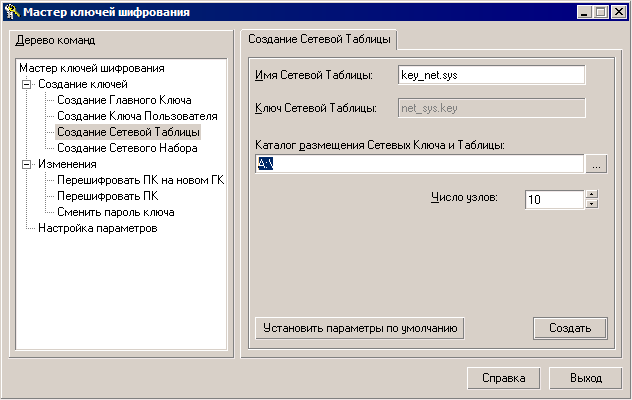632x400 pixels.
Task: Switch to Создание Сетевой Таблицы tab
Action: pyautogui.click(x=319, y=40)
